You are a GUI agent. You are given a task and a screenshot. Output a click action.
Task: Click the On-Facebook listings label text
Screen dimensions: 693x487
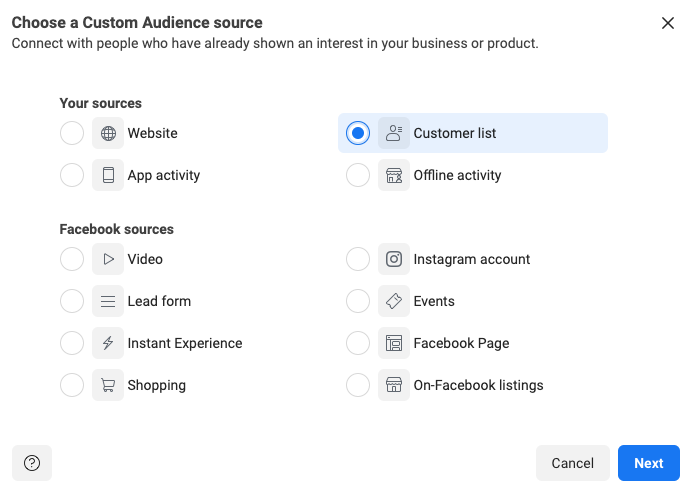[478, 385]
